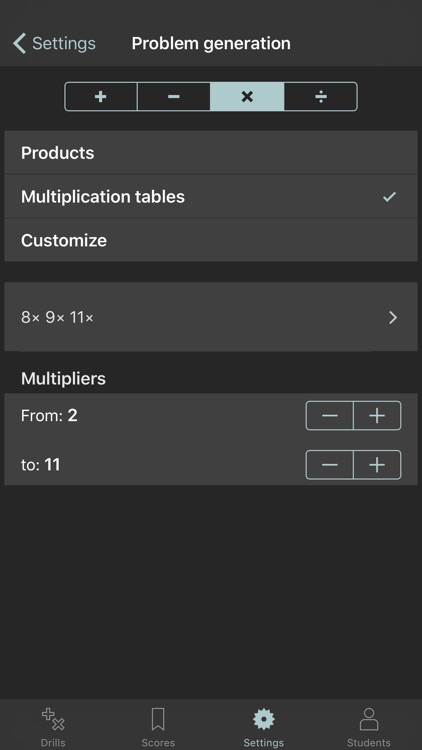Select the multiplication (×) operation segment
422x750 pixels.
tap(247, 97)
